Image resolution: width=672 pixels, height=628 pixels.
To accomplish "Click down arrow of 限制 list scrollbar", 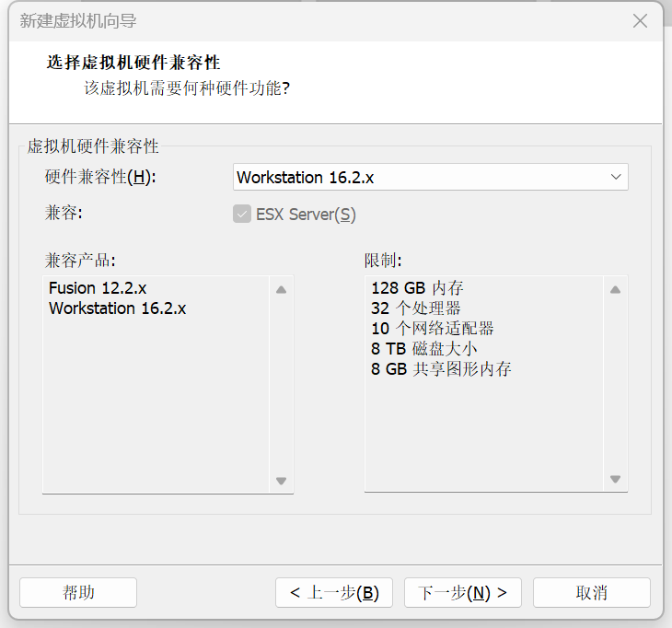I will click(x=616, y=479).
